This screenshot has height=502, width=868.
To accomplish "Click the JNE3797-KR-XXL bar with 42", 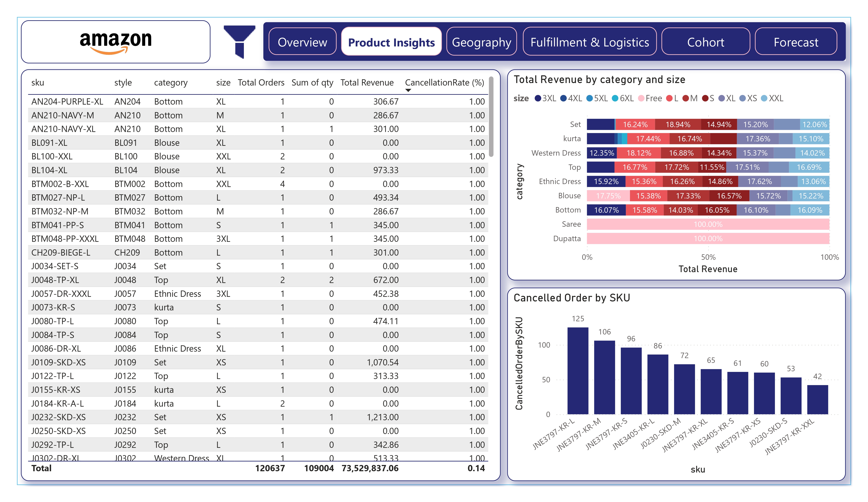I will click(x=817, y=400).
